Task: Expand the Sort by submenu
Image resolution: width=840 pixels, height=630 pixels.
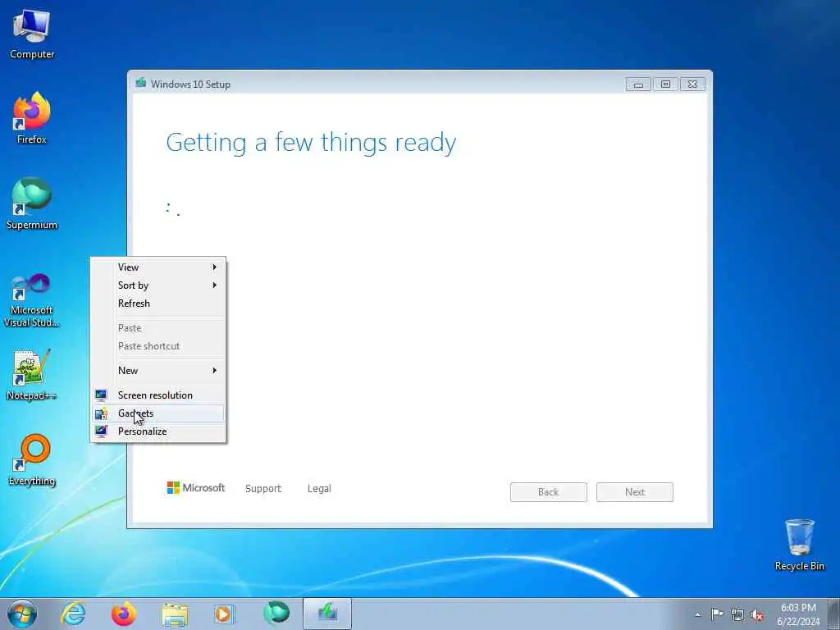Action: pyautogui.click(x=158, y=285)
